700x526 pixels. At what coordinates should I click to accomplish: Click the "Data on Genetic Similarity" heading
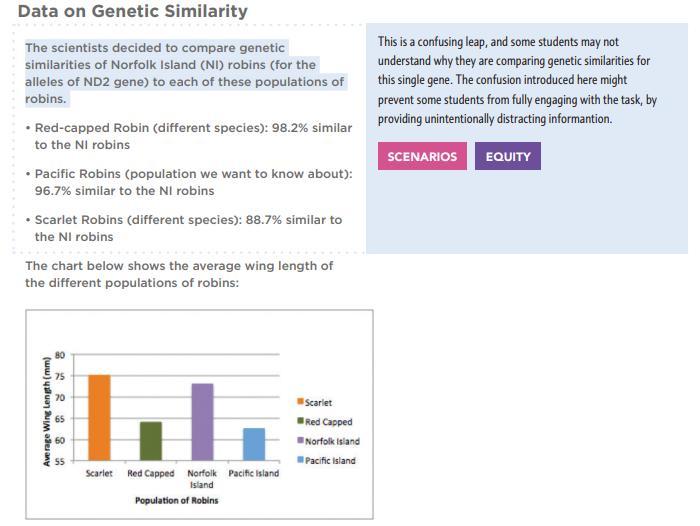click(x=132, y=12)
